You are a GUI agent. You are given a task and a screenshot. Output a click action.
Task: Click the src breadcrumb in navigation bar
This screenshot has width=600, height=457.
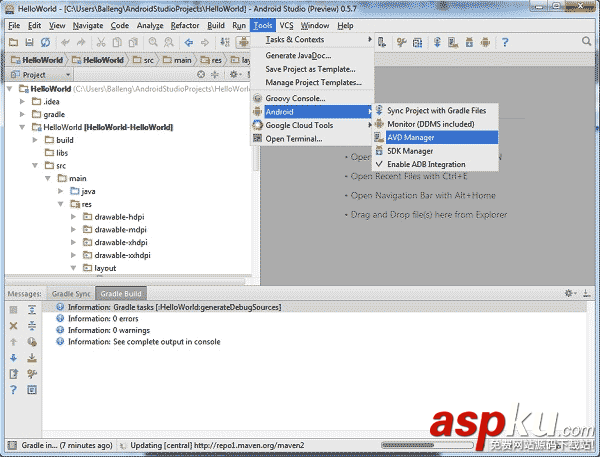coord(144,60)
